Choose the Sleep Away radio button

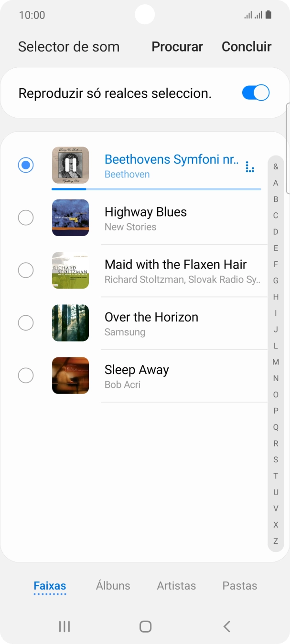(26, 375)
